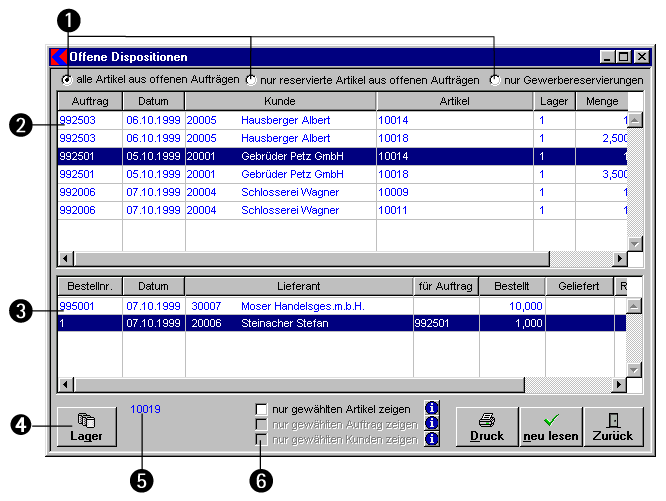Open purchase order 995001 link
This screenshot has width=666, height=501.
76,306
